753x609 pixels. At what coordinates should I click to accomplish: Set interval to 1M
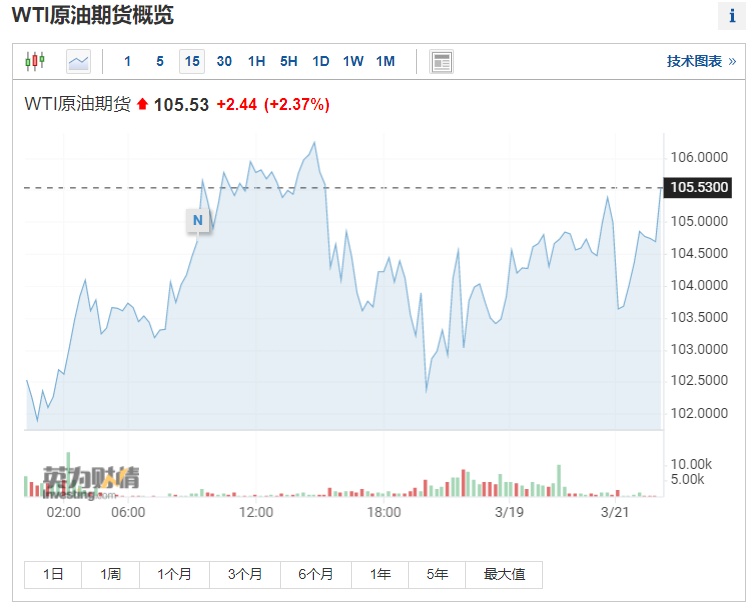(x=385, y=61)
